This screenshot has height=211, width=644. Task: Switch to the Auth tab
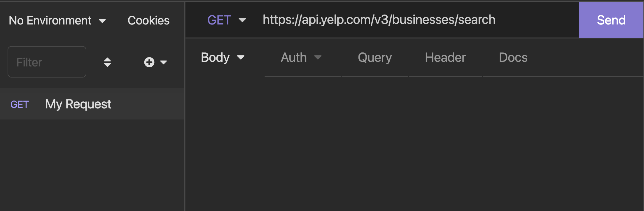pos(301,57)
